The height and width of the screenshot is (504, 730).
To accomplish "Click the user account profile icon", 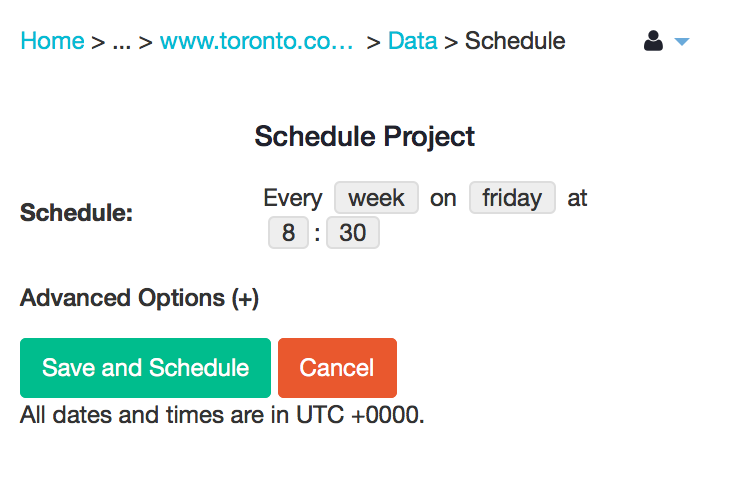I will [x=653, y=41].
